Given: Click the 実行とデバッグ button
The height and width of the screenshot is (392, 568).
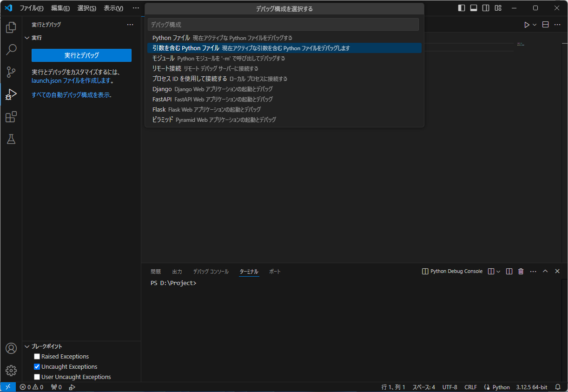Looking at the screenshot, I should (81, 55).
